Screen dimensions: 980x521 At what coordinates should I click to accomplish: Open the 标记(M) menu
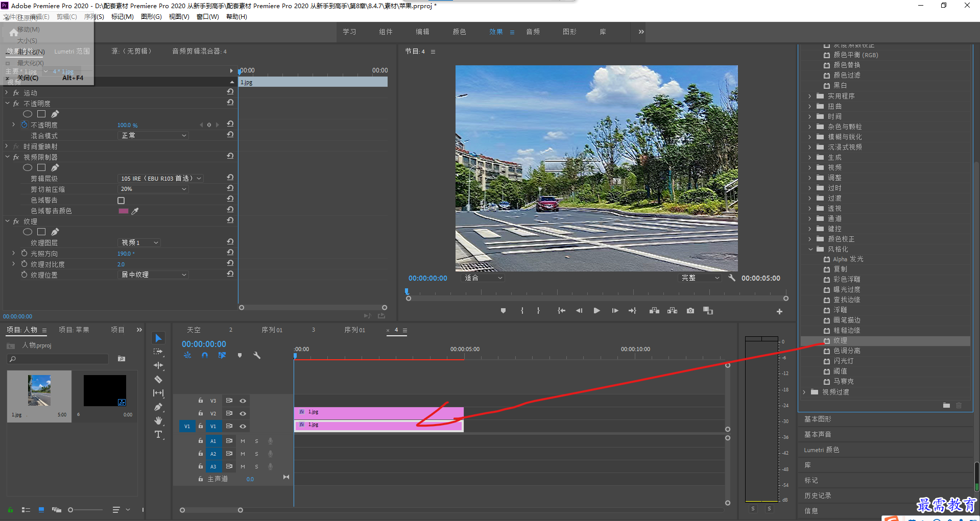pos(123,17)
